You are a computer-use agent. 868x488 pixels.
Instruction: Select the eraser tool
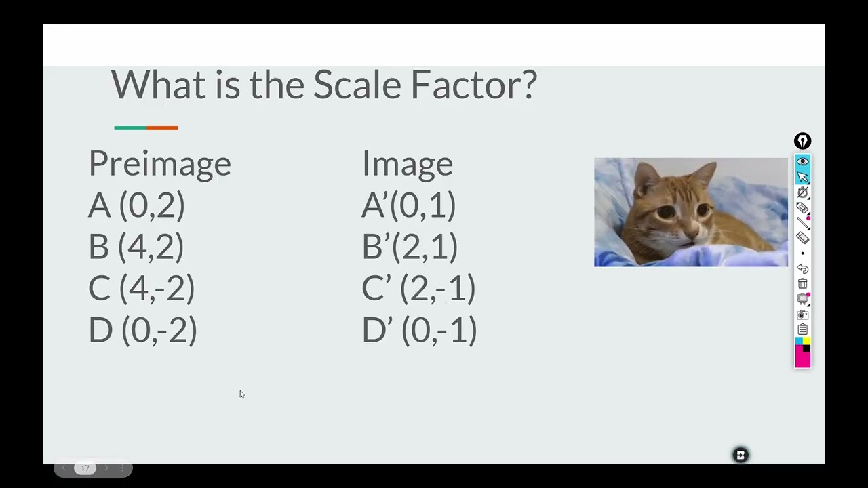point(802,238)
